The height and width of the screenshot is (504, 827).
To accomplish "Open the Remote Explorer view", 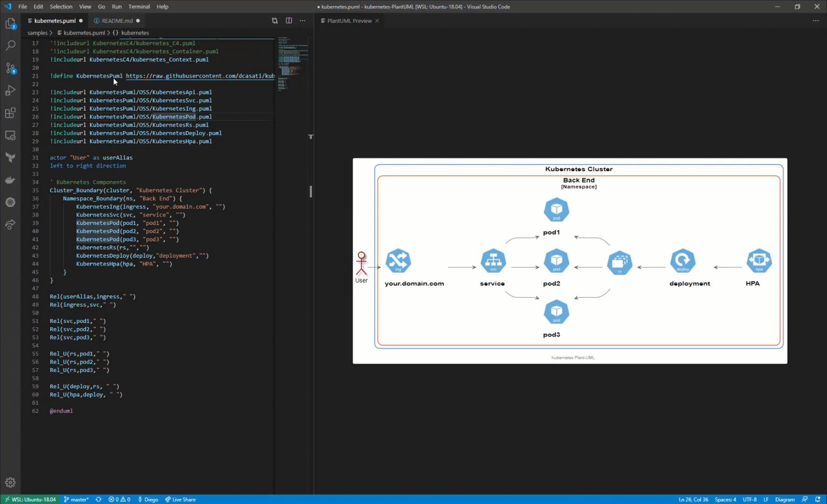I will [10, 135].
